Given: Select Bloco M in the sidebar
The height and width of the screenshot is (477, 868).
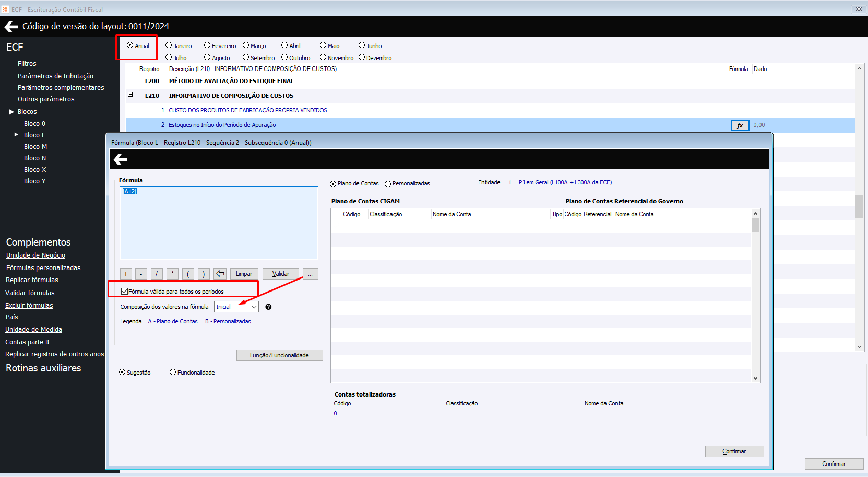Looking at the screenshot, I should (x=35, y=147).
